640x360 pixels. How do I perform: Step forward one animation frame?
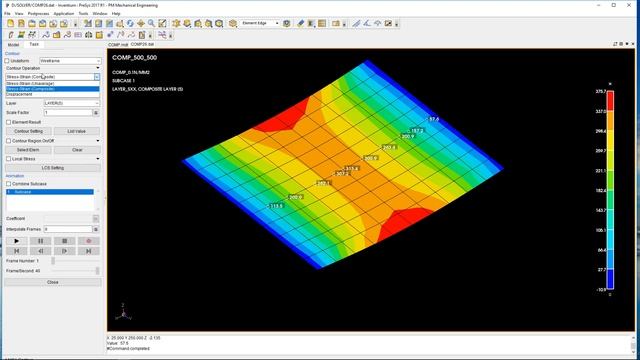coord(64,251)
